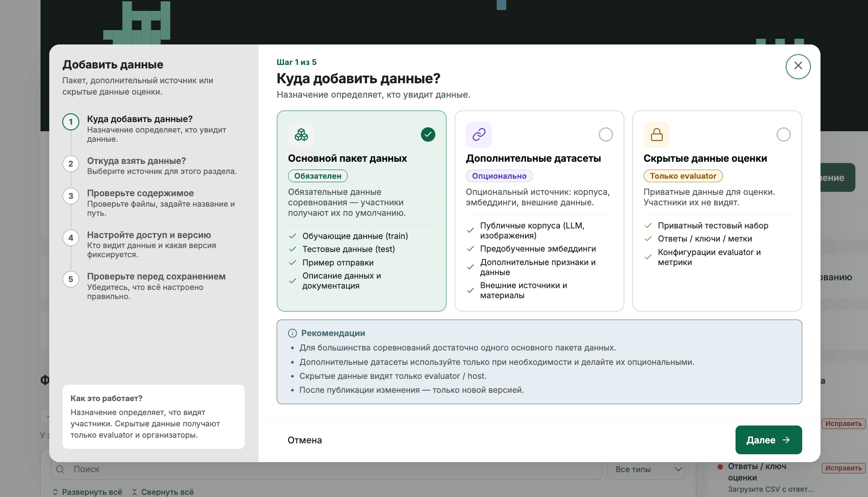Close the Добавить данные dialog with X
This screenshot has width=868, height=497.
point(798,66)
